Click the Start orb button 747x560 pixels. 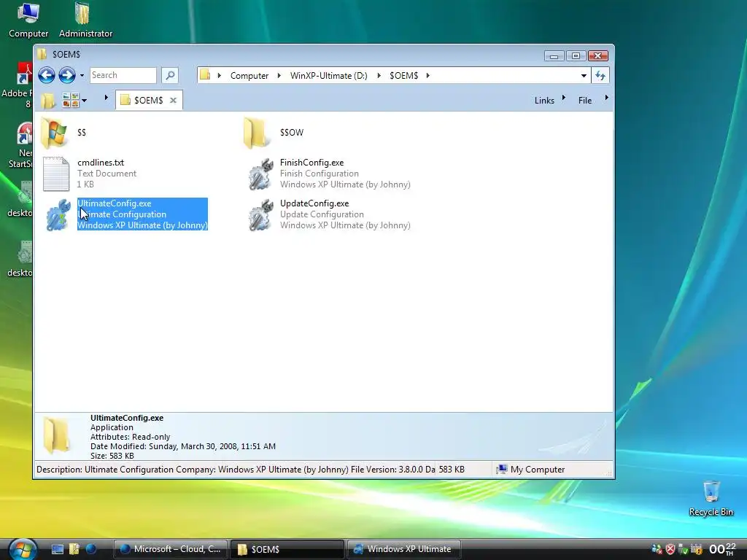coord(23,549)
